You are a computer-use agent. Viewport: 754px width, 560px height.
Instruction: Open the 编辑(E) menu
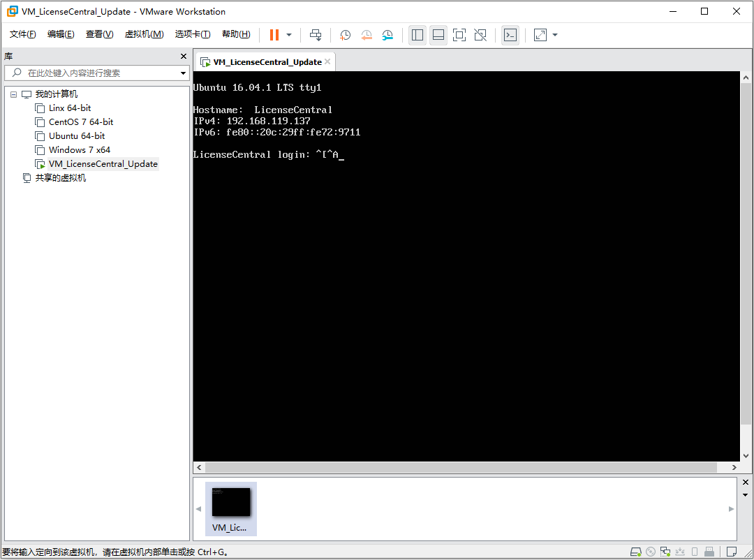pyautogui.click(x=61, y=34)
